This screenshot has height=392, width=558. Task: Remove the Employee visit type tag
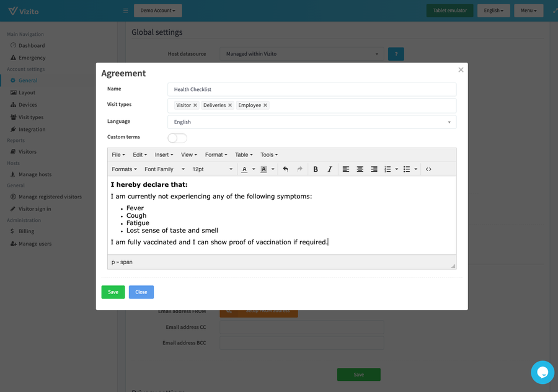(265, 105)
